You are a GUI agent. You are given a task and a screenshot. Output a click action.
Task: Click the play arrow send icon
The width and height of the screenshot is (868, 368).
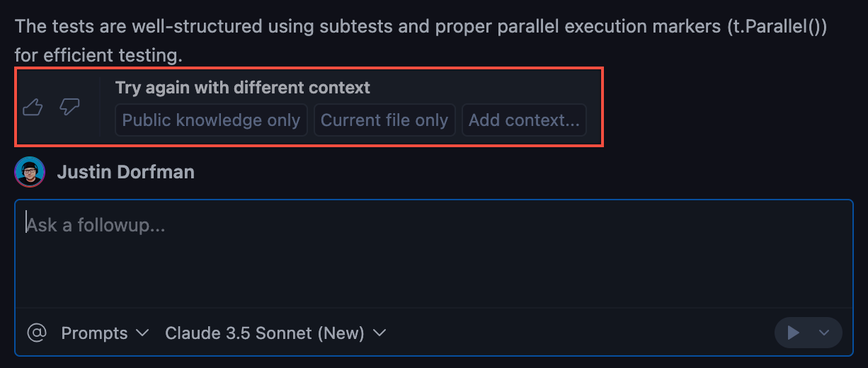794,333
